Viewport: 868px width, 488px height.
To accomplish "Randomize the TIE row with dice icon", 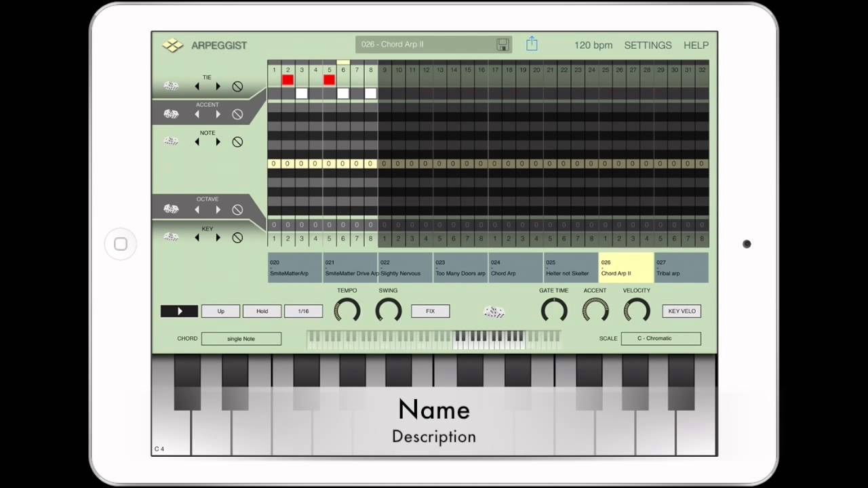I will click(171, 86).
